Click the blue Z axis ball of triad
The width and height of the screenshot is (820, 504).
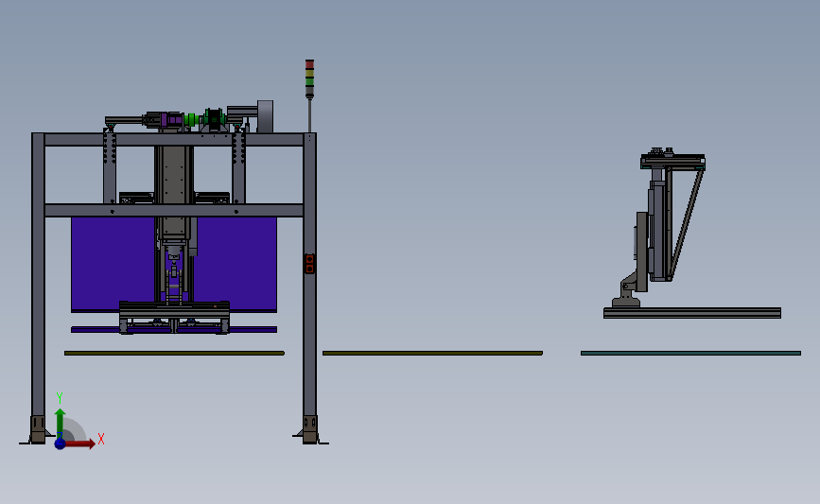60,443
